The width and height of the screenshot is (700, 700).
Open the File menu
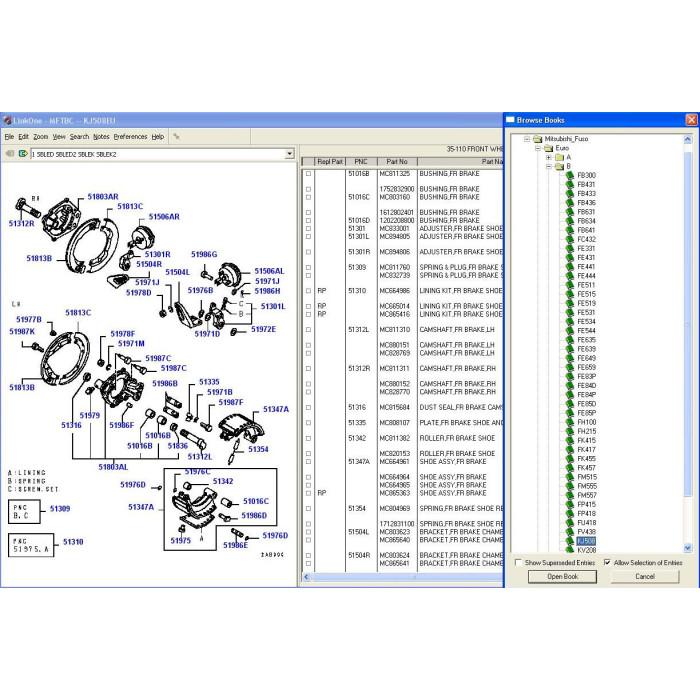tap(9, 137)
